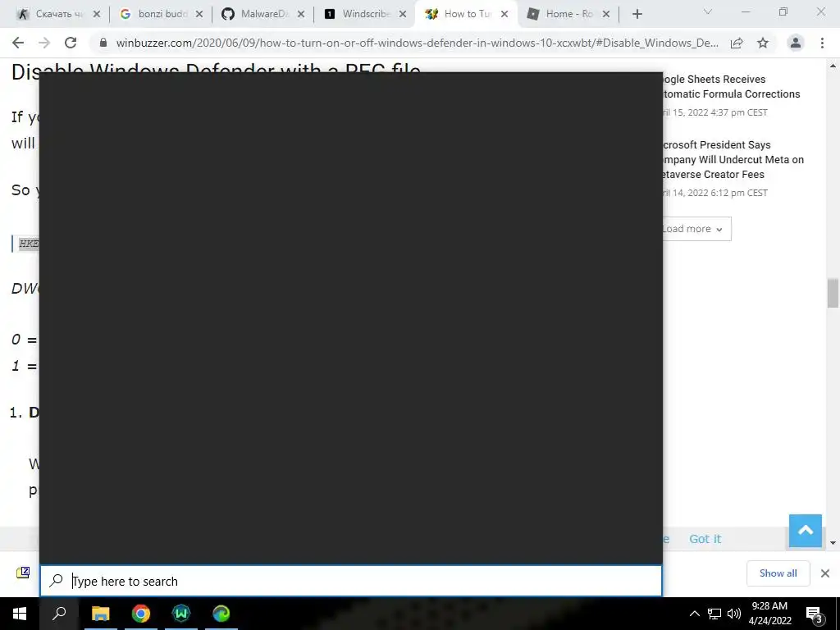Open Google Chrome from the taskbar
The height and width of the screenshot is (630, 840).
(141, 614)
